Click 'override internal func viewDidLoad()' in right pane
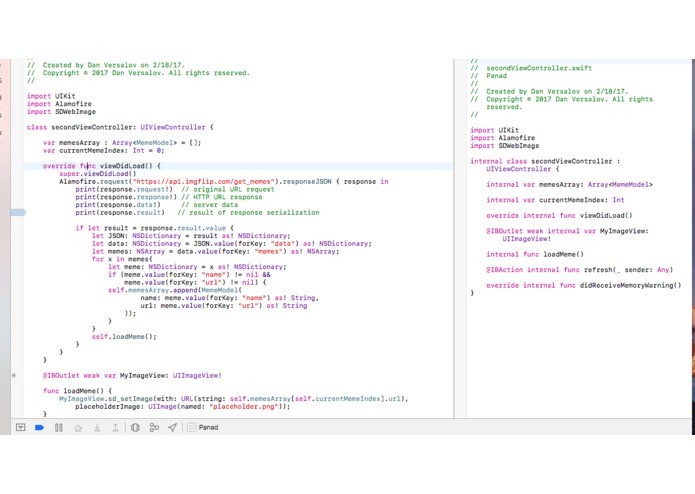Screen dimensions: 695x494 [x=559, y=215]
